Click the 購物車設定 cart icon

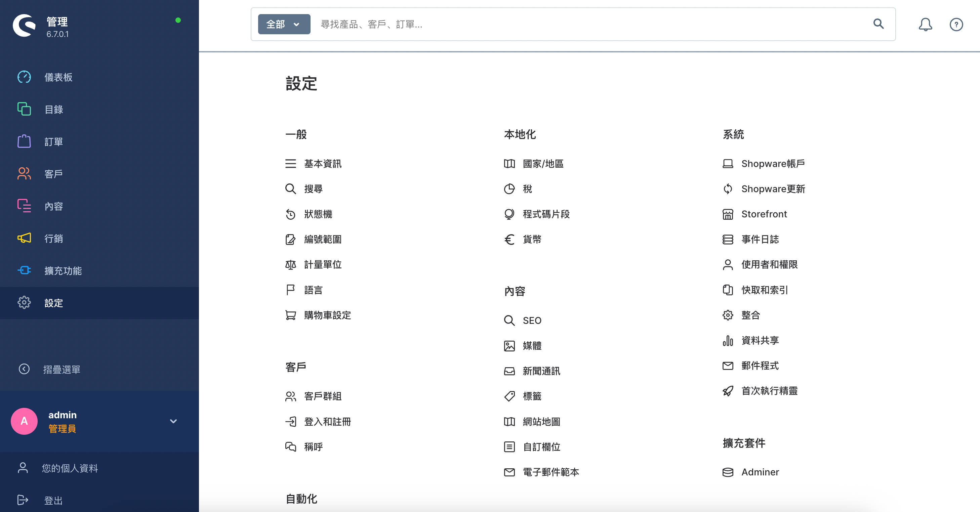click(290, 315)
